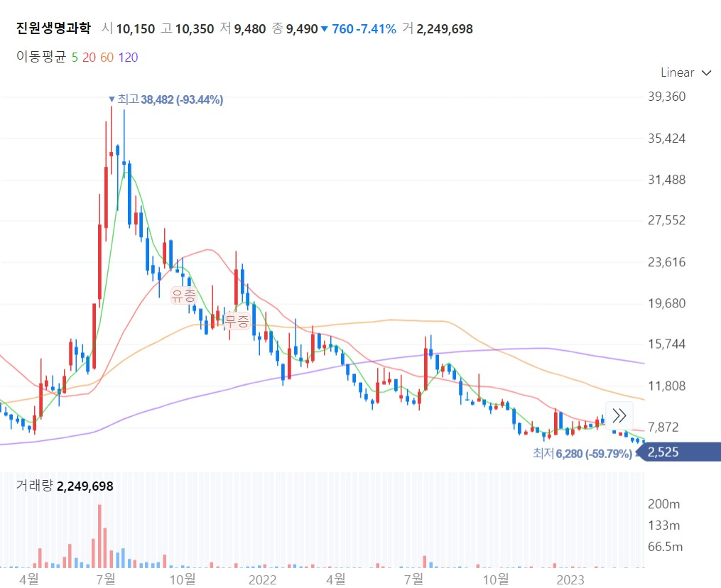Click the 39,360 price axis label
Screen dimensions: 721x588
[x=666, y=97]
